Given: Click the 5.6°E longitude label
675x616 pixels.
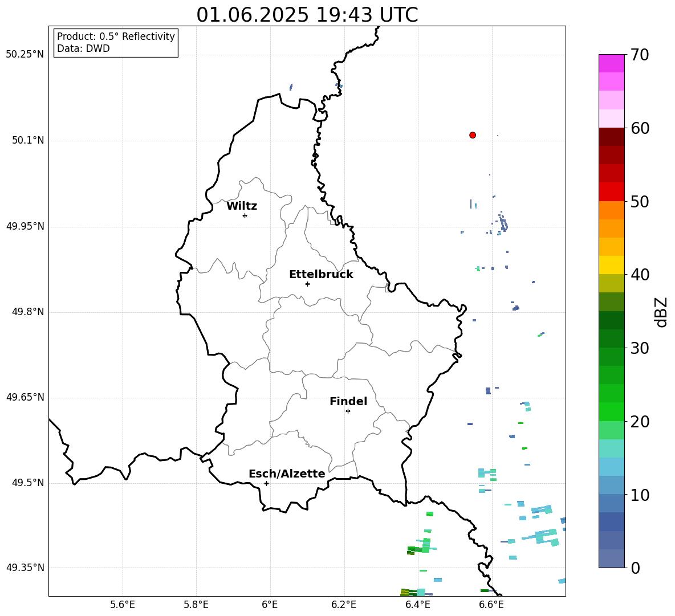Looking at the screenshot, I should pyautogui.click(x=123, y=605).
